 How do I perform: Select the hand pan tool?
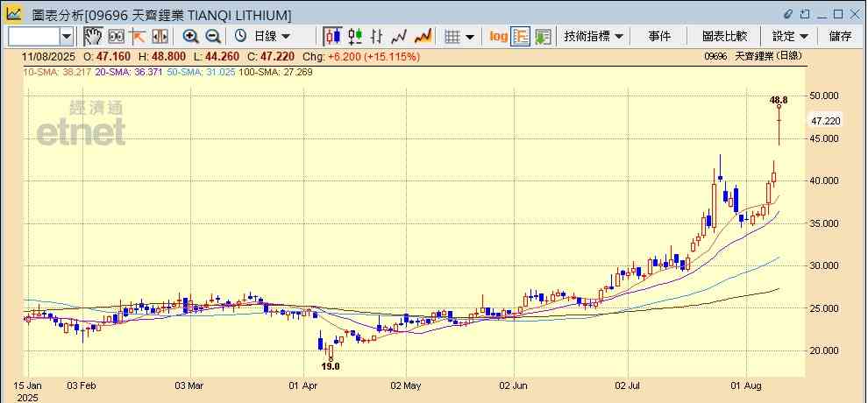point(93,37)
